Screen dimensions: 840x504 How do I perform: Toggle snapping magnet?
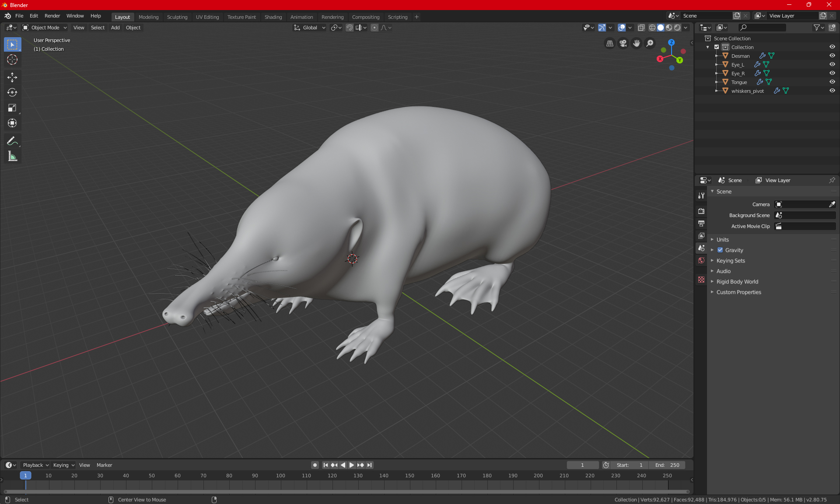tap(350, 28)
